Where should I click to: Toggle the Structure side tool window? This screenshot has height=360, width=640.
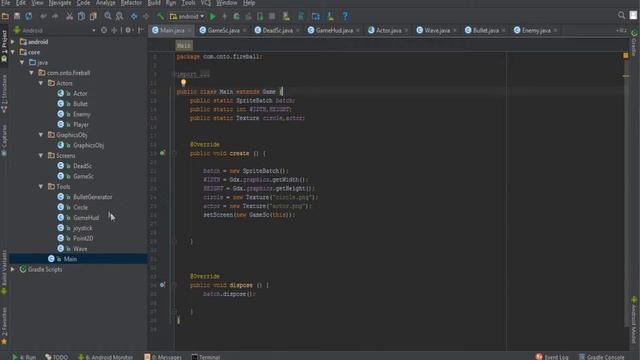click(x=4, y=94)
